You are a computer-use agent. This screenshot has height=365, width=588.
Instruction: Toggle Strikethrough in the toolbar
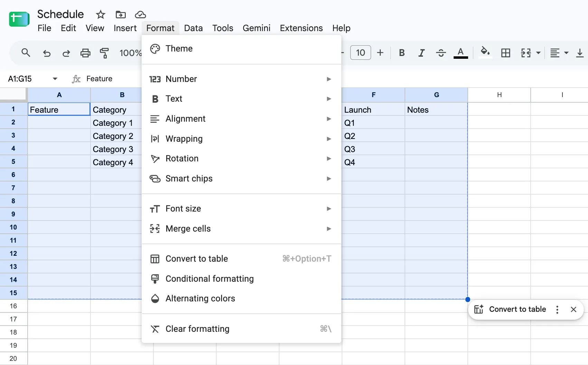tap(441, 53)
